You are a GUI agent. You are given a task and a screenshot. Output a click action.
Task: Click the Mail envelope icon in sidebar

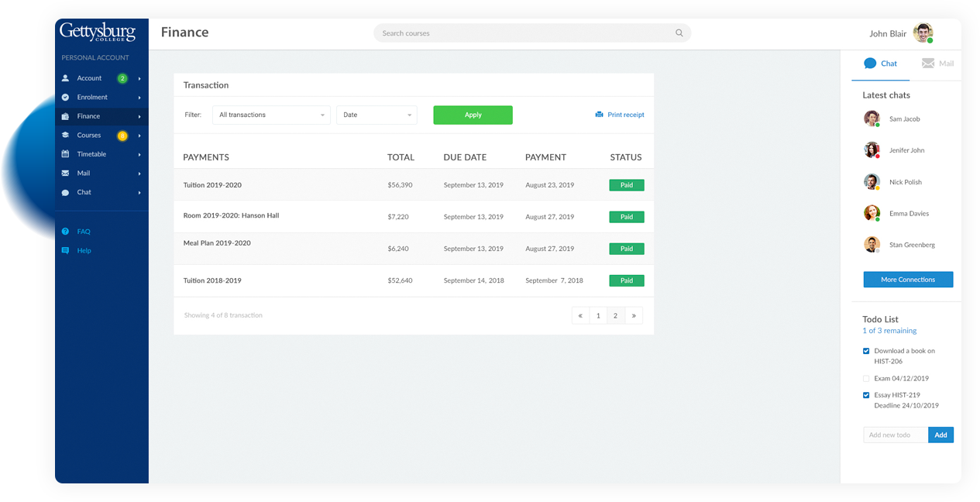tap(66, 173)
